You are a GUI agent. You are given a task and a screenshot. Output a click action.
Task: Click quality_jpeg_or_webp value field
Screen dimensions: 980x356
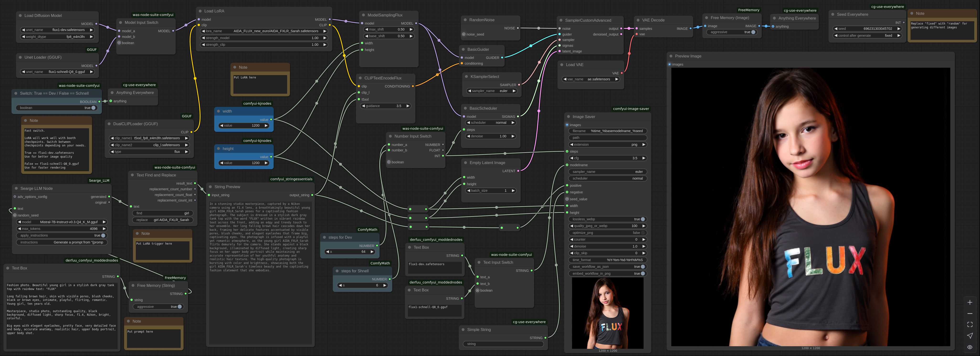click(608, 226)
